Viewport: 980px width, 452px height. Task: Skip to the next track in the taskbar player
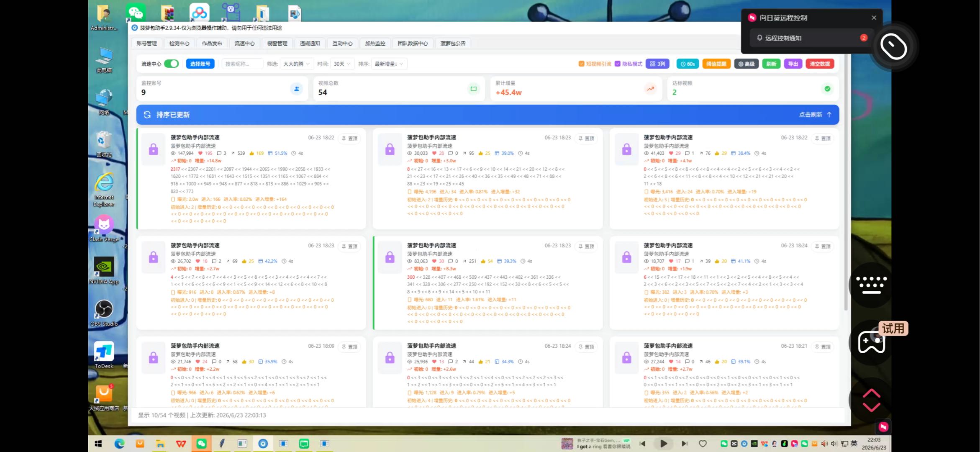[x=684, y=444]
